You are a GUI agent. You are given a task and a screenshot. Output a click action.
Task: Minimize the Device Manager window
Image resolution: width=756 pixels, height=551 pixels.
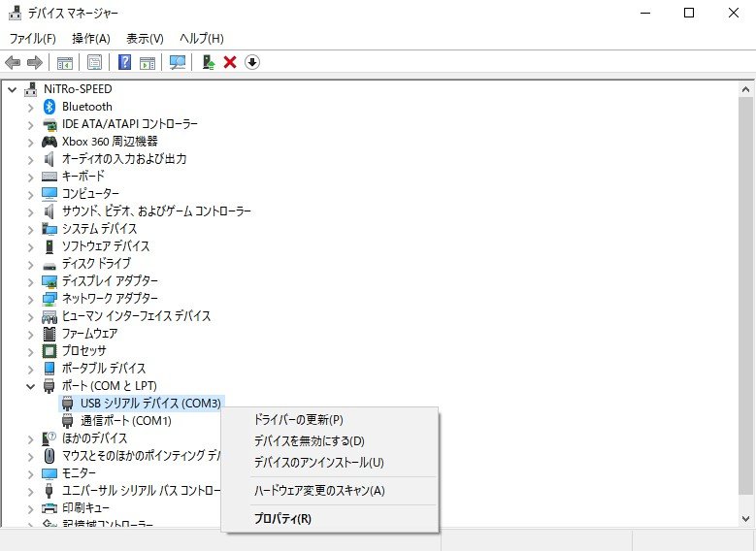coord(645,13)
